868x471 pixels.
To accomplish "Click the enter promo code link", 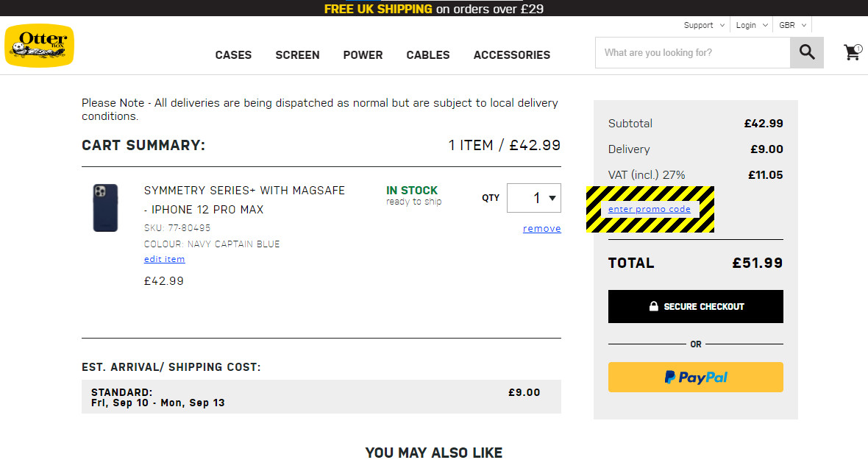I will (650, 209).
